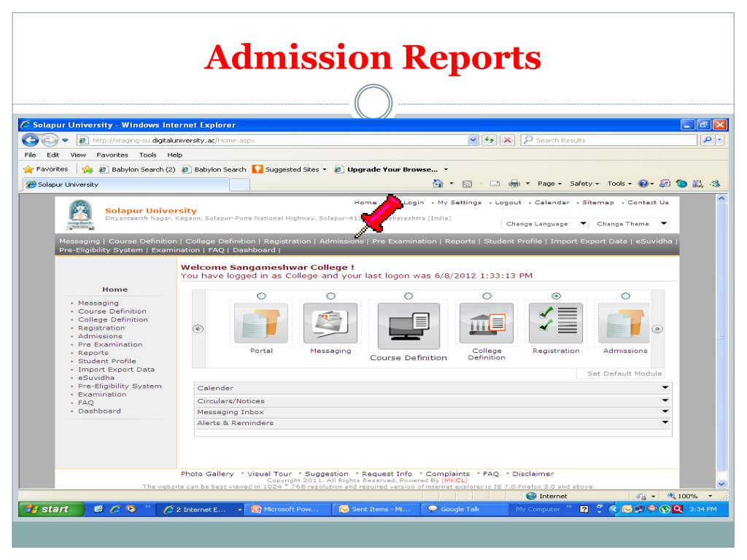Image resolution: width=747 pixels, height=560 pixels.
Task: Click the Help question mark icon
Action: click(x=643, y=183)
